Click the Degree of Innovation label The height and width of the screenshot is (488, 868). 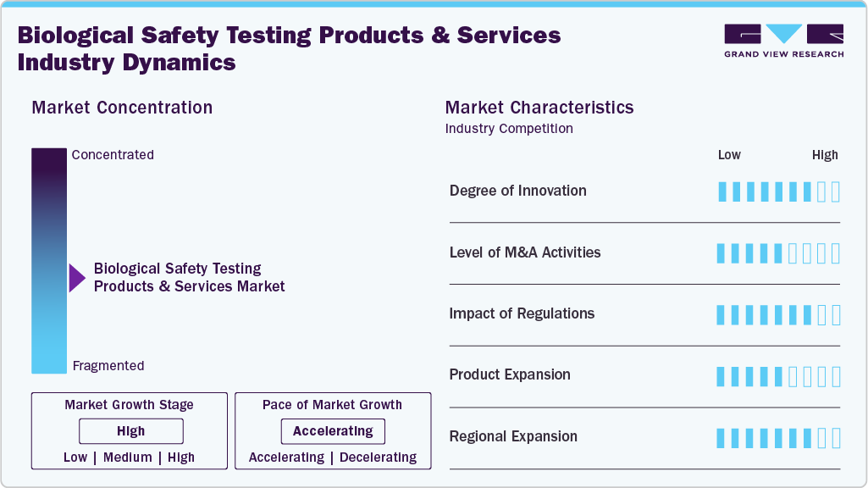517,191
